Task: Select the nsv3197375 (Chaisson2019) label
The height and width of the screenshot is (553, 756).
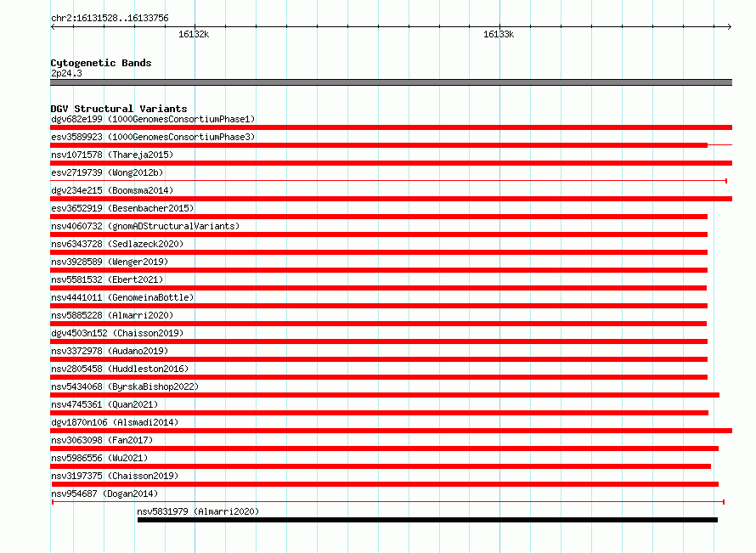Action: click(x=115, y=476)
